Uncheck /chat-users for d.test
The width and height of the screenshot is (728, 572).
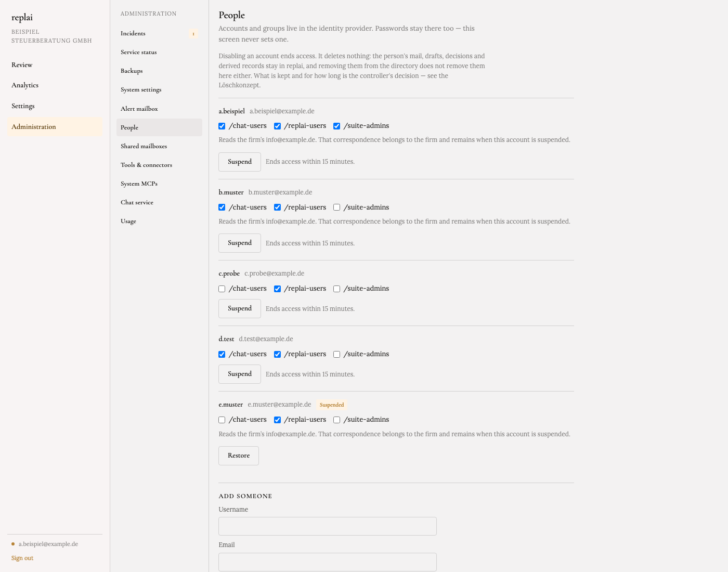222,354
